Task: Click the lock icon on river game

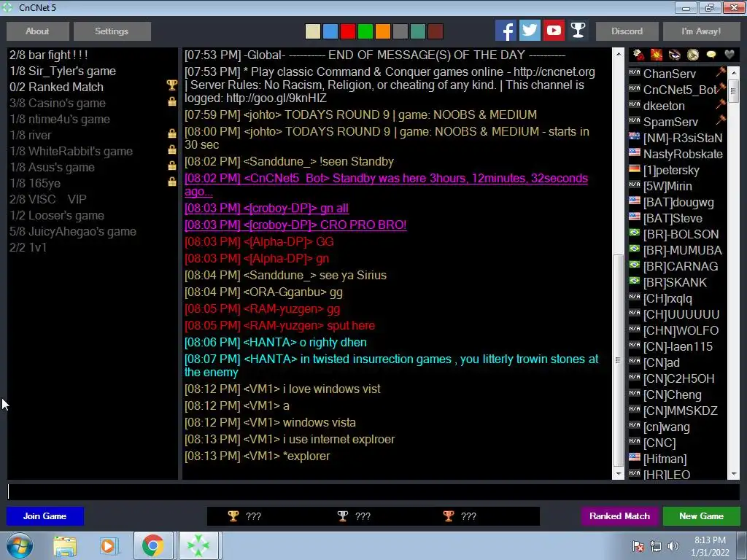Action: point(172,133)
